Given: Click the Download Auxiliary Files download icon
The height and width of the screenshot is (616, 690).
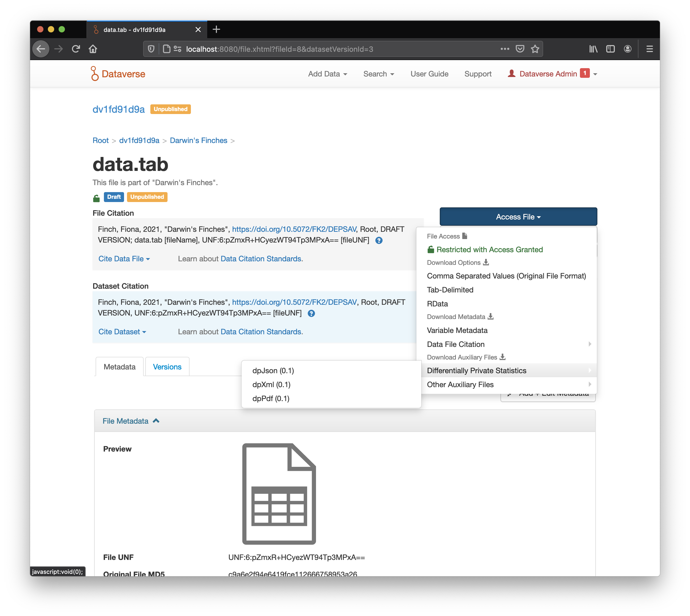Looking at the screenshot, I should (503, 357).
